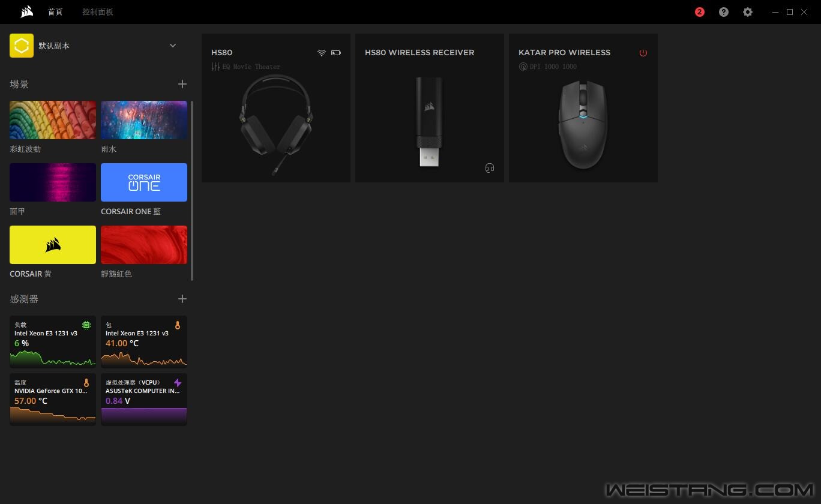Apply the 靜態紅色 scene
821x504 pixels.
[144, 245]
